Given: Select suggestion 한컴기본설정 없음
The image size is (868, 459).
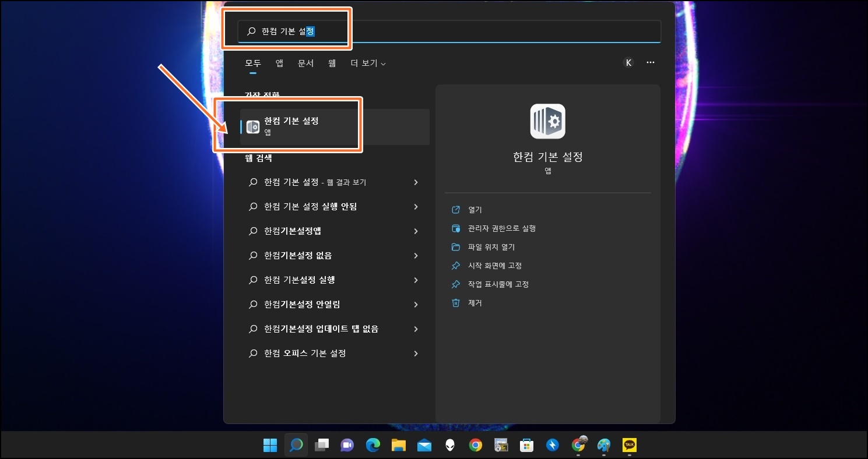Looking at the screenshot, I should (335, 256).
